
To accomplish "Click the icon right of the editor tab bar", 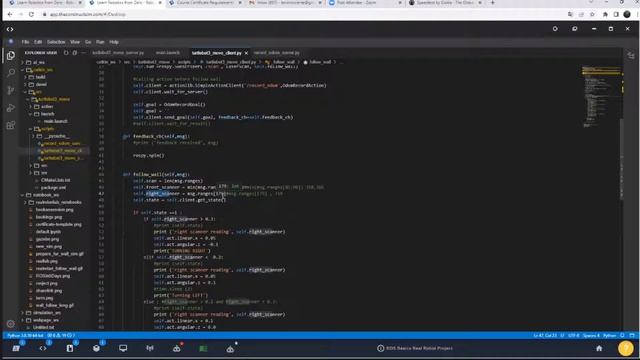I will point(631,55).
